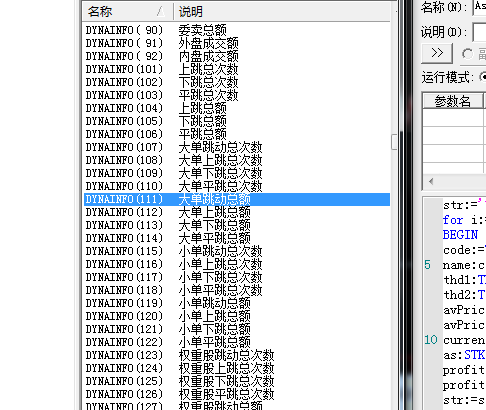Select DYNAINFO(125) 权重股下跳总次数 row
The image size is (486, 410).
point(237,381)
